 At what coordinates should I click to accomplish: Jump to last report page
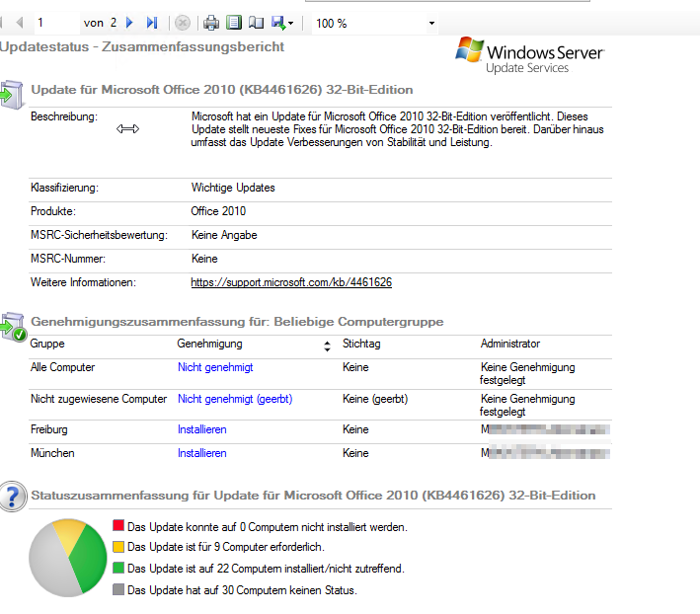pyautogui.click(x=152, y=23)
